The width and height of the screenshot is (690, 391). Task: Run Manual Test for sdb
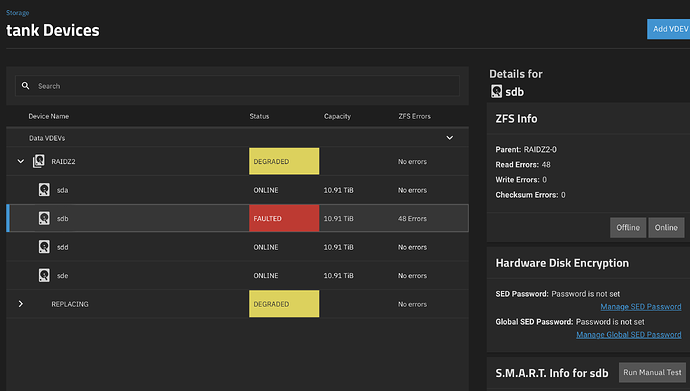coord(652,373)
